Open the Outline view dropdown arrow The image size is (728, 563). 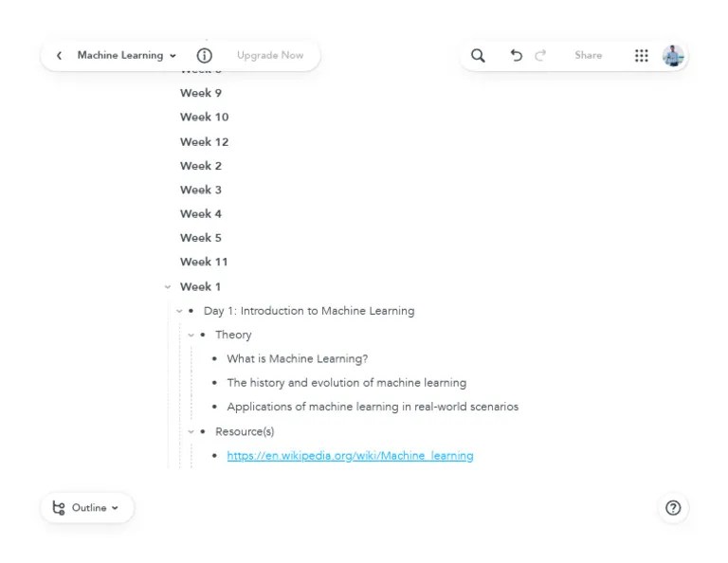pos(115,508)
